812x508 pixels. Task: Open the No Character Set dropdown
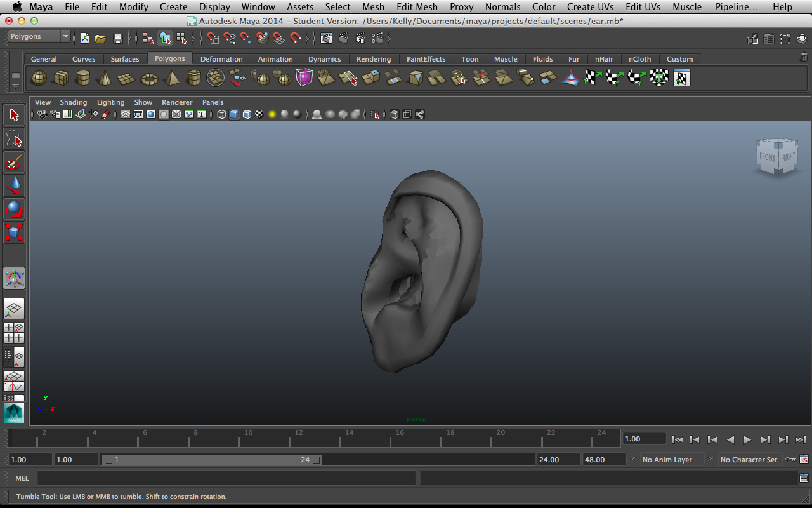pyautogui.click(x=749, y=459)
